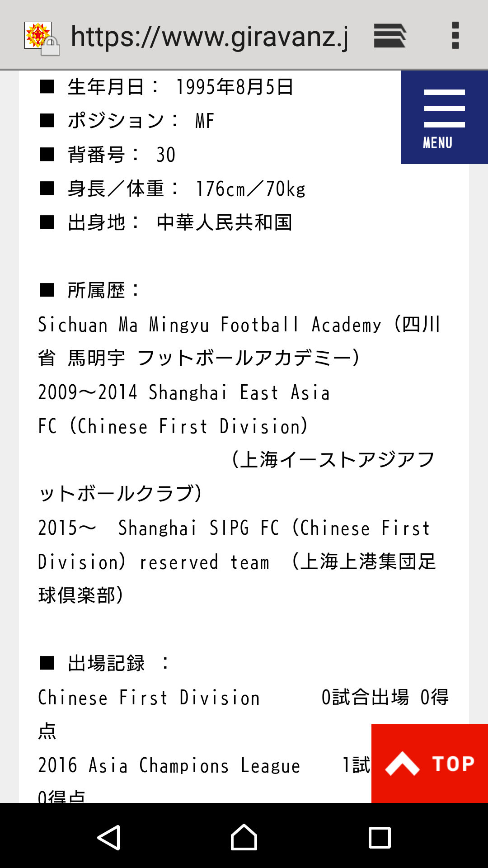Tap the red TOP scroll button
Screen dimensions: 488x868
point(429,764)
